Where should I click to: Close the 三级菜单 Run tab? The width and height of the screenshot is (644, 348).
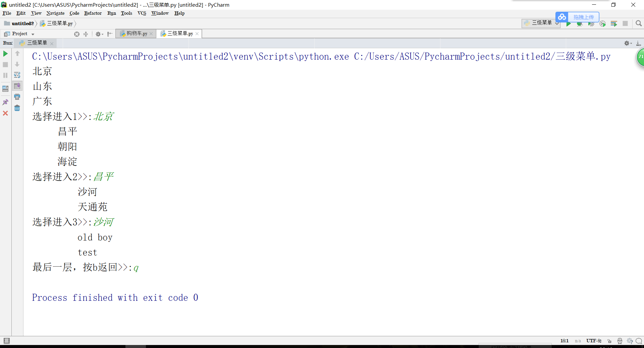pos(52,44)
